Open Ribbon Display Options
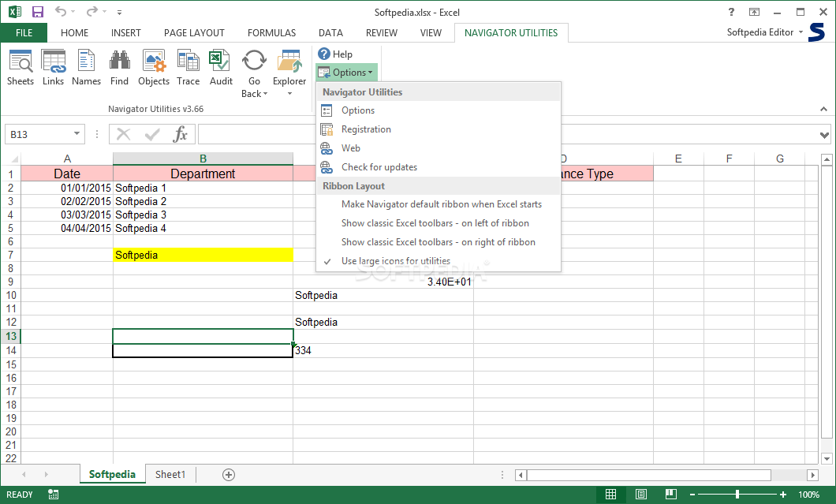The width and height of the screenshot is (836, 504). pos(754,12)
